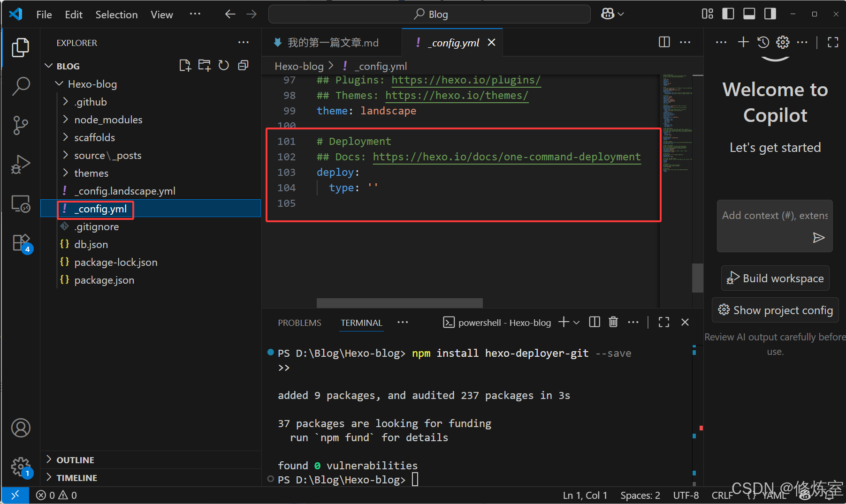This screenshot has width=846, height=504.
Task: Maximize the Copilot chat panel
Action: [833, 42]
